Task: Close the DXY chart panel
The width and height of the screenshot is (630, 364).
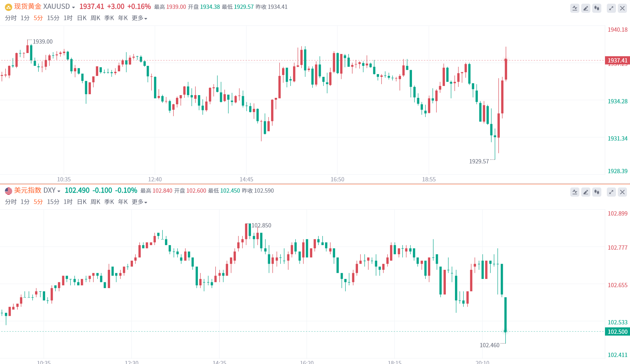Action: 622,192
